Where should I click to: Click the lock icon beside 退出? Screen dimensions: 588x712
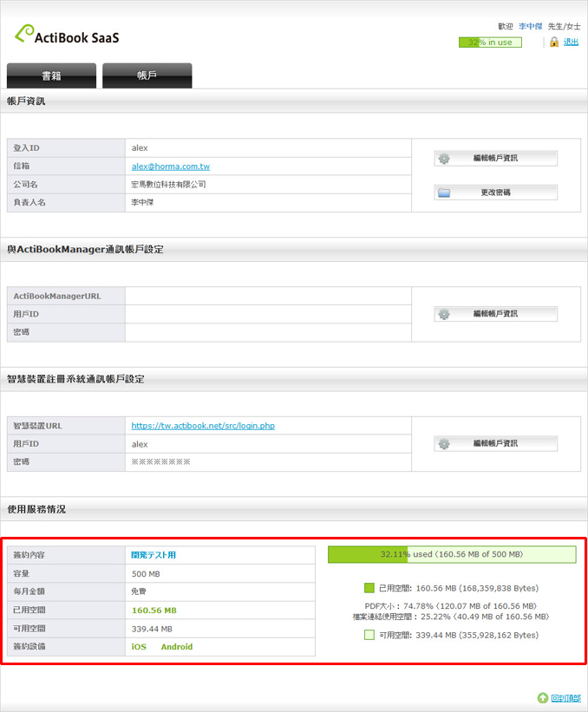pos(554,42)
